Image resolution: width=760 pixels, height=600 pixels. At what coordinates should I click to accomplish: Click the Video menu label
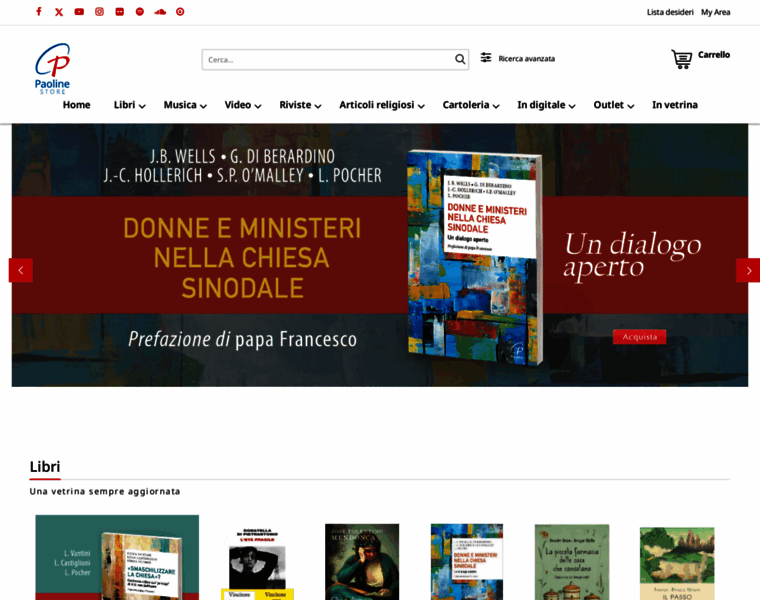238,105
